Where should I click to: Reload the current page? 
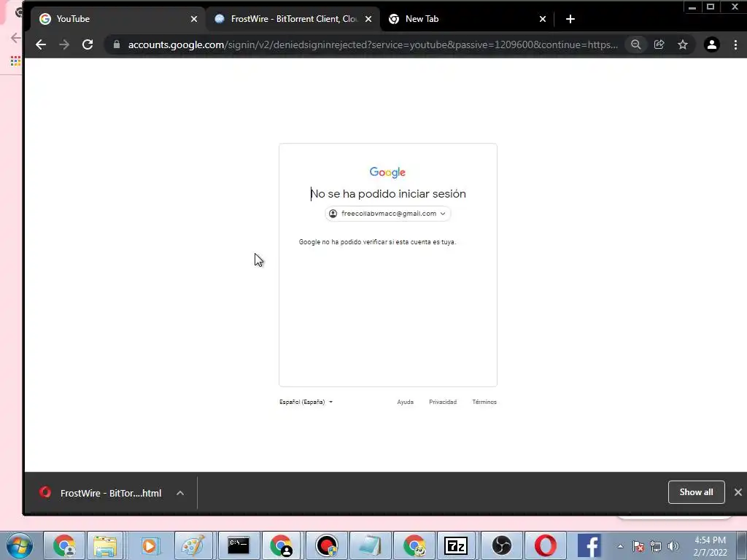pyautogui.click(x=88, y=44)
